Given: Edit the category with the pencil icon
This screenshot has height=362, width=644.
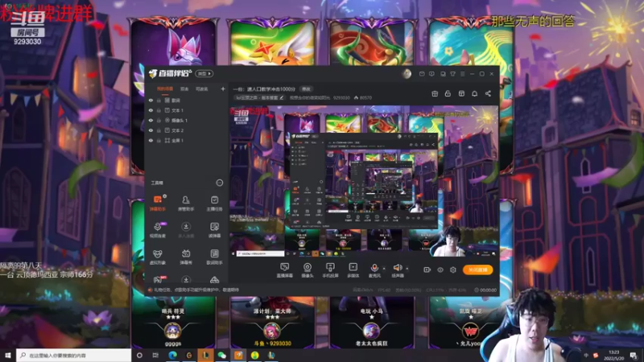Looking at the screenshot, I should click(x=281, y=97).
